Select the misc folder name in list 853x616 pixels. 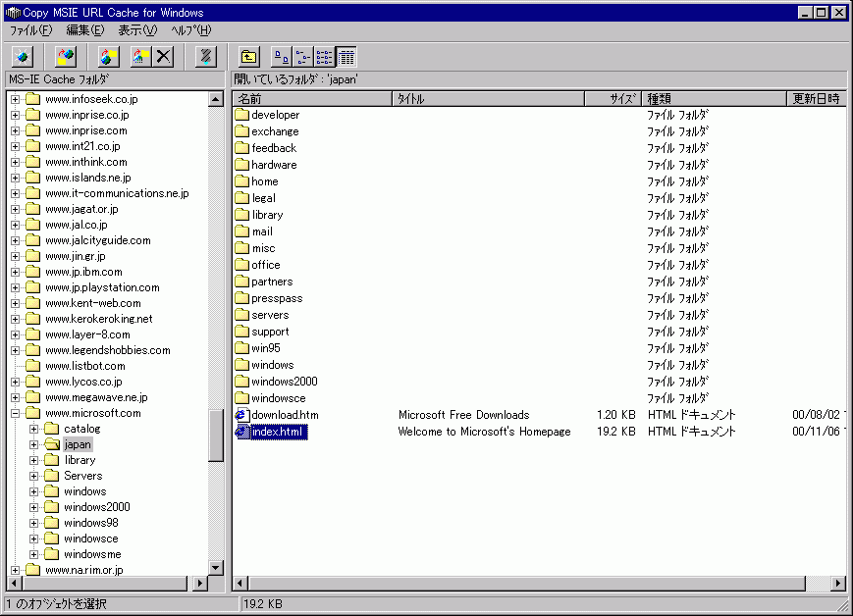click(x=264, y=248)
